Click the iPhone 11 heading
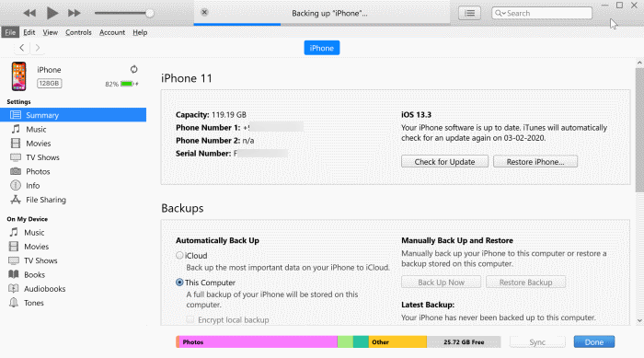The width and height of the screenshot is (644, 358). 187,78
